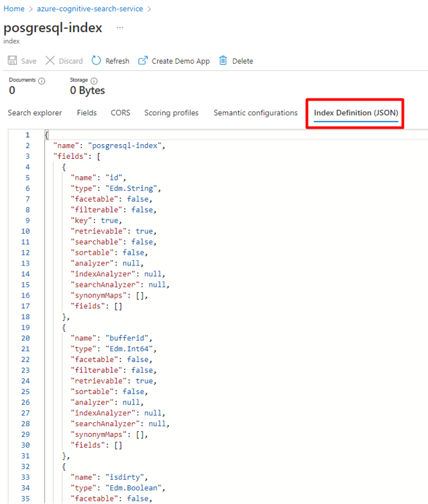Open the ellipsis menu next to posgresql-index
The height and width of the screenshot is (504, 428).
(119, 27)
